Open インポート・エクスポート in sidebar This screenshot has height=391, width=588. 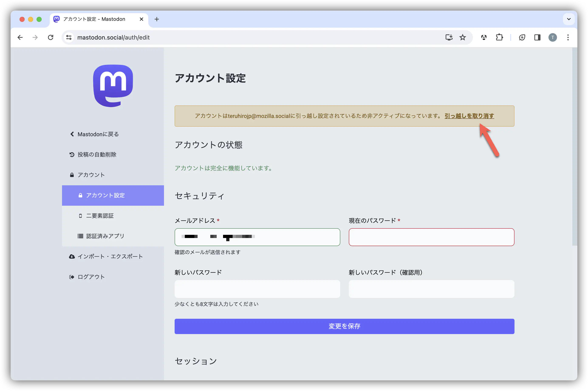click(106, 256)
